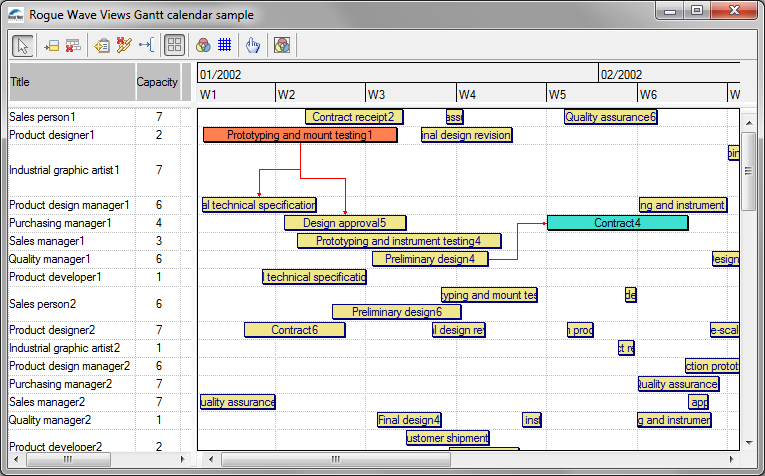The width and height of the screenshot is (765, 476).
Task: Toggle the boxed color circles button
Action: point(282,45)
